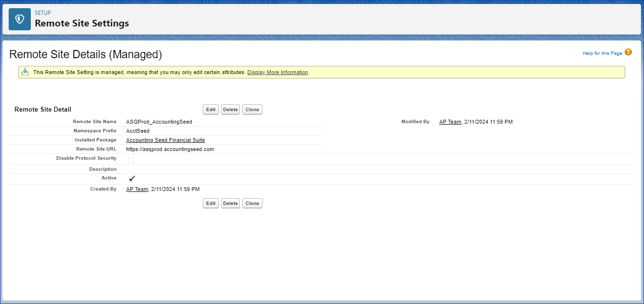Open the Accounting Seed Financial Suite package link
The image size is (644, 304).
point(165,140)
